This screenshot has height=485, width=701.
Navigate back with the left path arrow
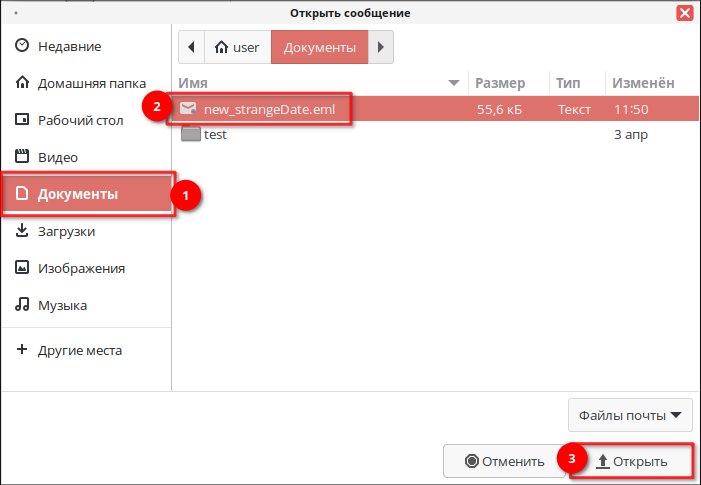pyautogui.click(x=191, y=47)
